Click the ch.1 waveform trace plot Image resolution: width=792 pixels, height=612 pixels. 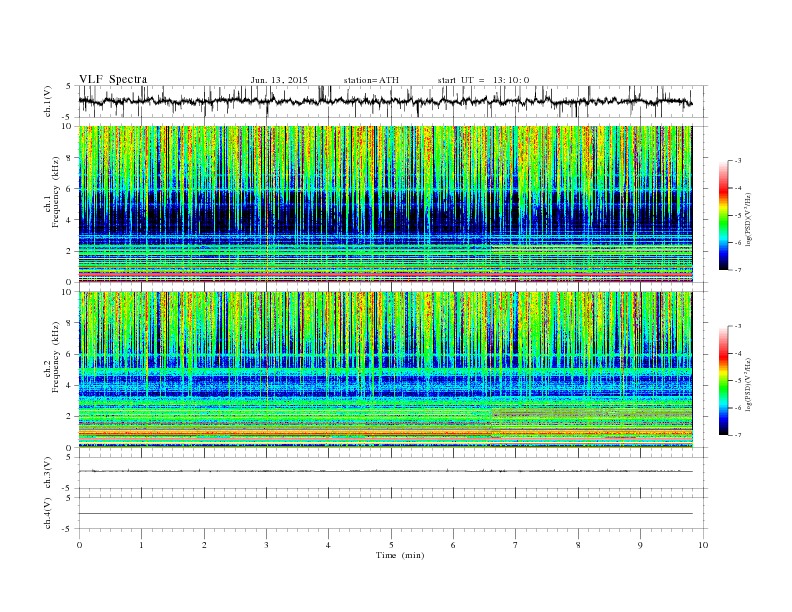point(393,101)
